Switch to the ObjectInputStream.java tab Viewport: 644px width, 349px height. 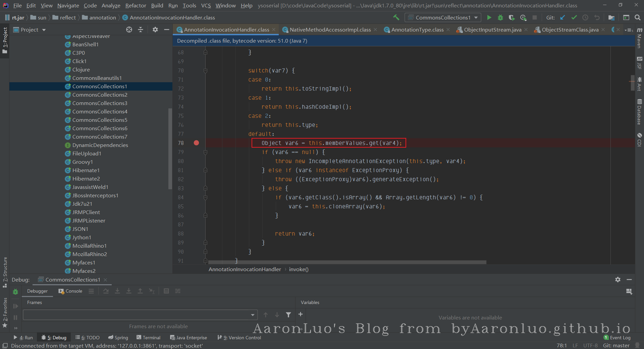coord(492,30)
